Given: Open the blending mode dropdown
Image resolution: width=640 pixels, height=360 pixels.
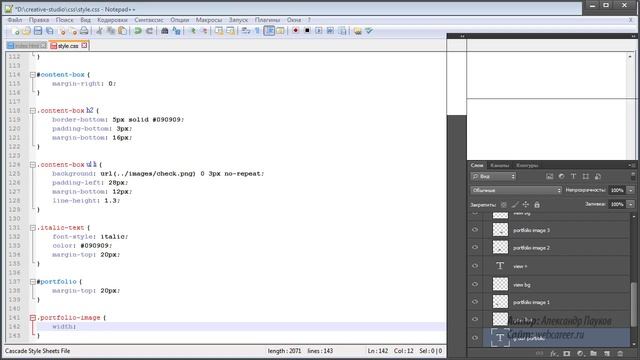Looking at the screenshot, I should [x=516, y=190].
